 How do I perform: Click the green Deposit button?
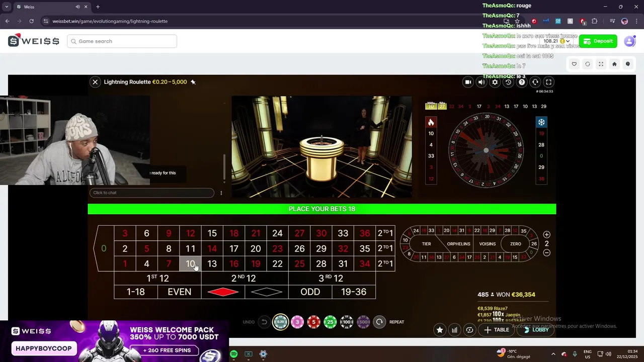598,41
